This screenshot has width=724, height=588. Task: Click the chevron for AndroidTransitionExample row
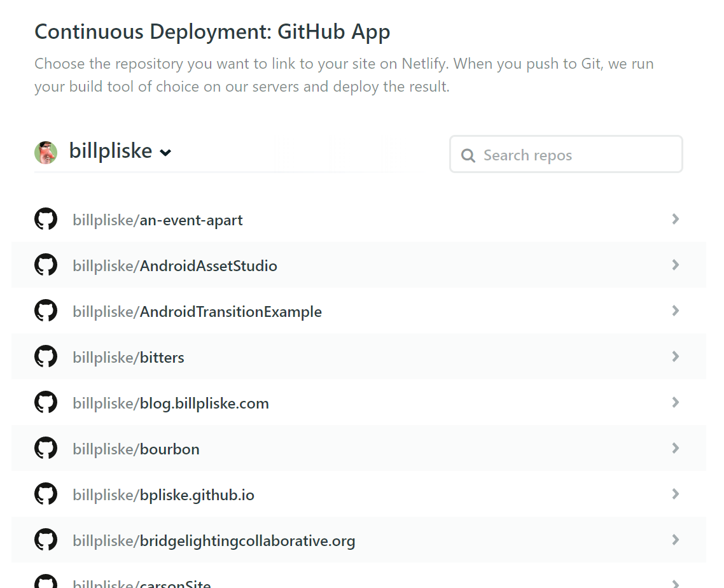[676, 311]
